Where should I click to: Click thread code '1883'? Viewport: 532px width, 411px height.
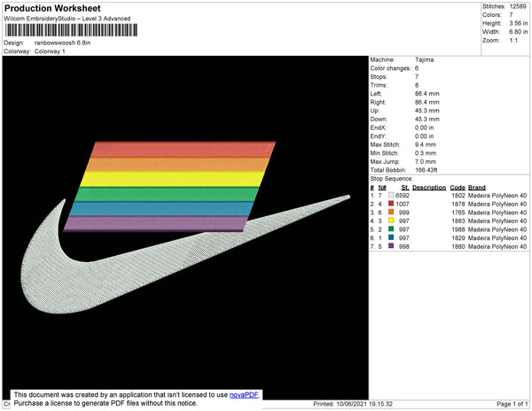point(458,221)
